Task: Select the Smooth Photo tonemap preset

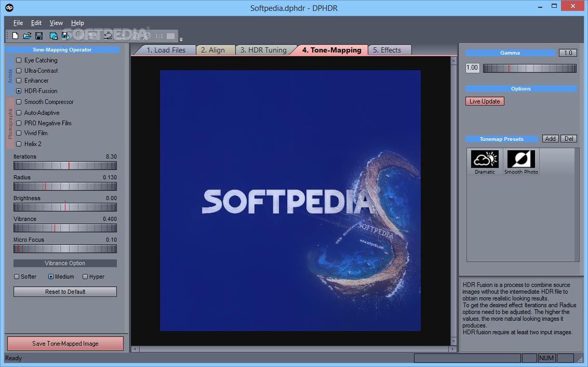Action: click(521, 162)
